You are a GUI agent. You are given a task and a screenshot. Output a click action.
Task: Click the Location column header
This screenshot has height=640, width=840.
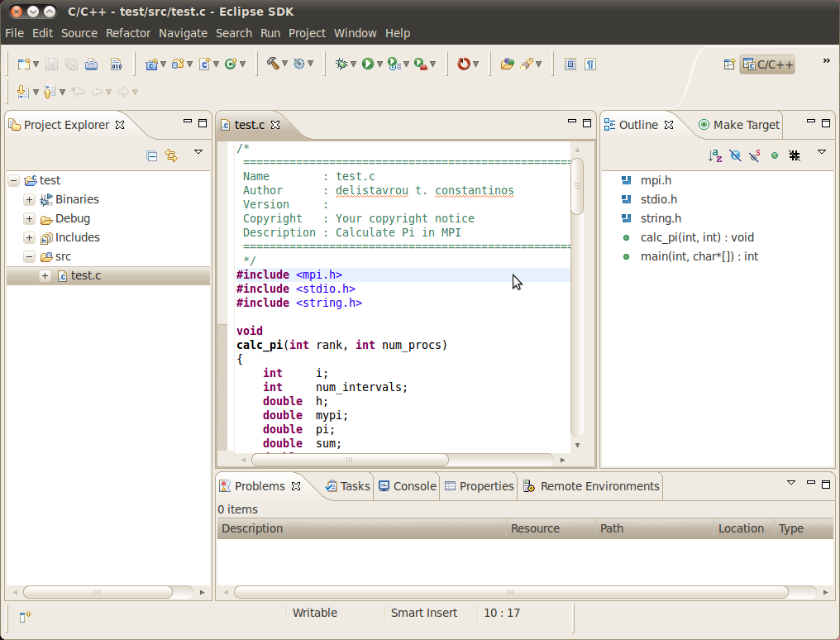[x=743, y=528]
